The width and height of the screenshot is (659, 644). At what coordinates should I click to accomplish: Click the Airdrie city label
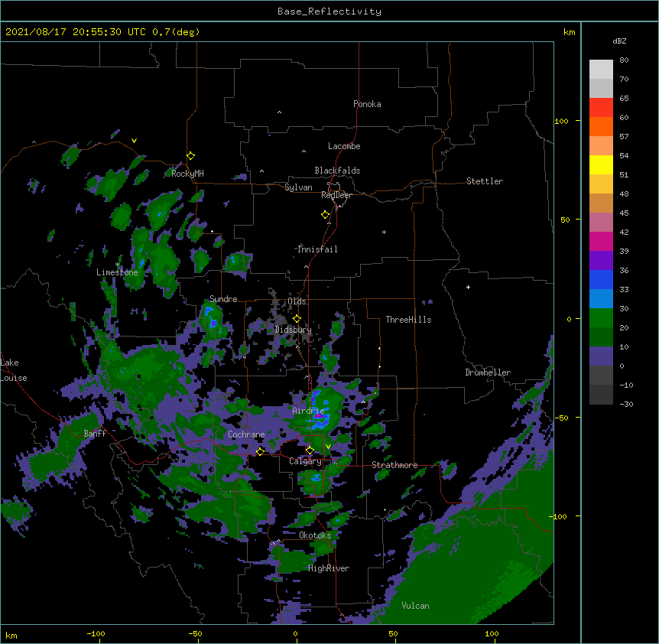[309, 411]
